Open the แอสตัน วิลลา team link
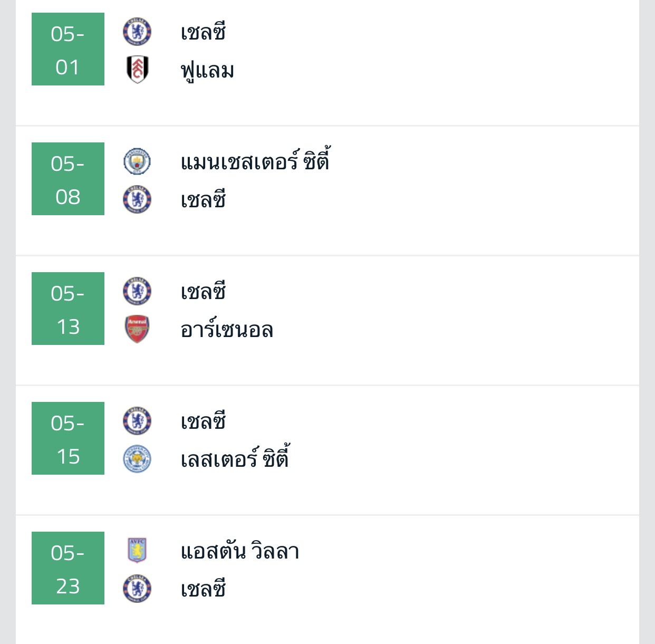The width and height of the screenshot is (655, 644). pyautogui.click(x=240, y=551)
